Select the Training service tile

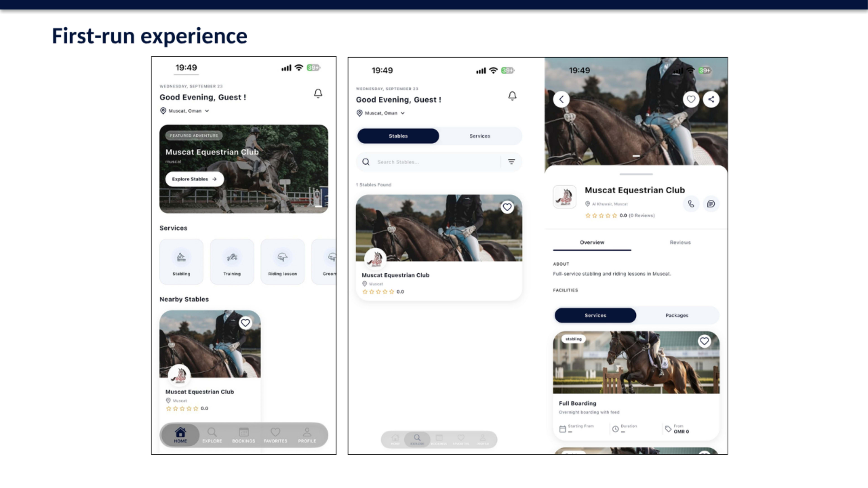[x=232, y=262]
